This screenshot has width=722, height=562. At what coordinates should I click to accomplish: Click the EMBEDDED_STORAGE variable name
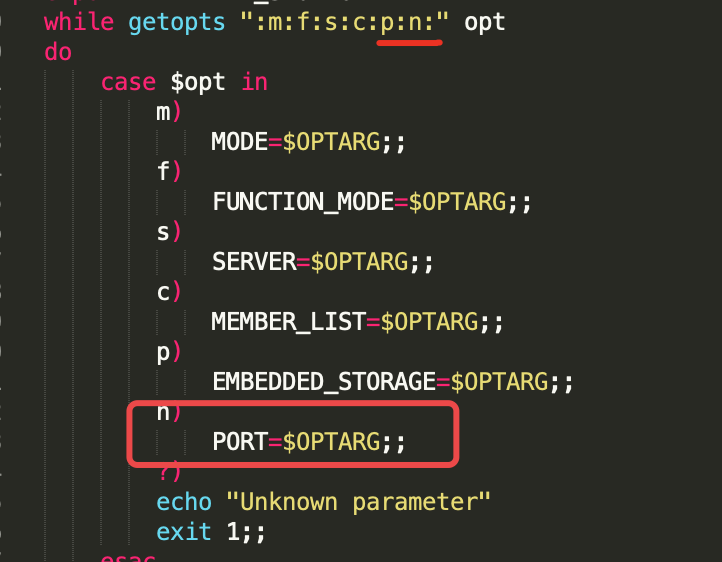tap(324, 382)
